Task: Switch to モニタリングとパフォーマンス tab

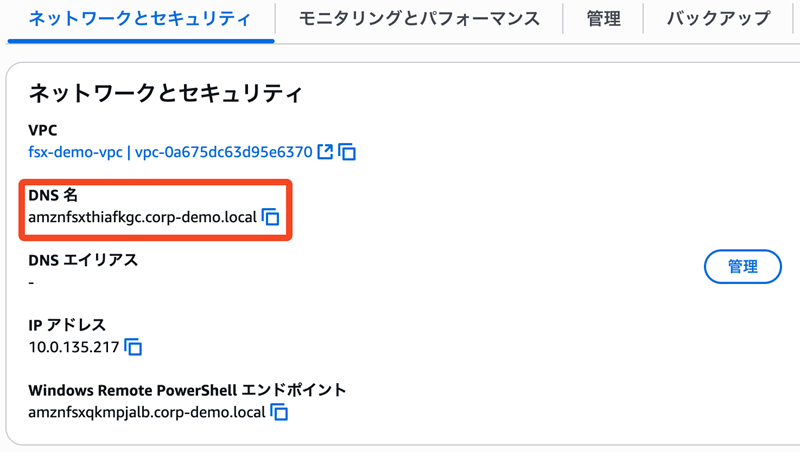Action: (419, 18)
